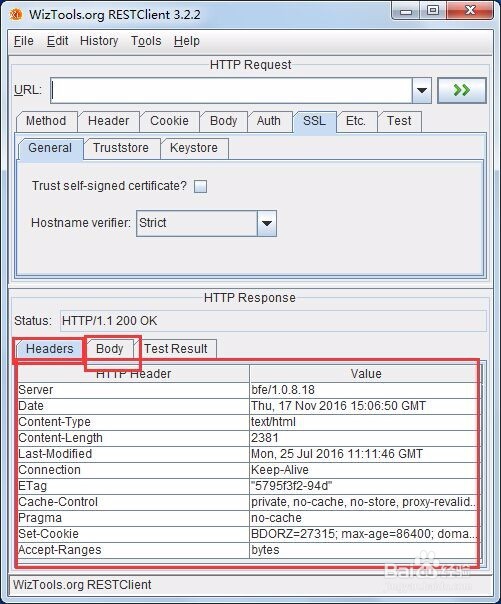
Task: Open the History menu
Action: click(99, 41)
